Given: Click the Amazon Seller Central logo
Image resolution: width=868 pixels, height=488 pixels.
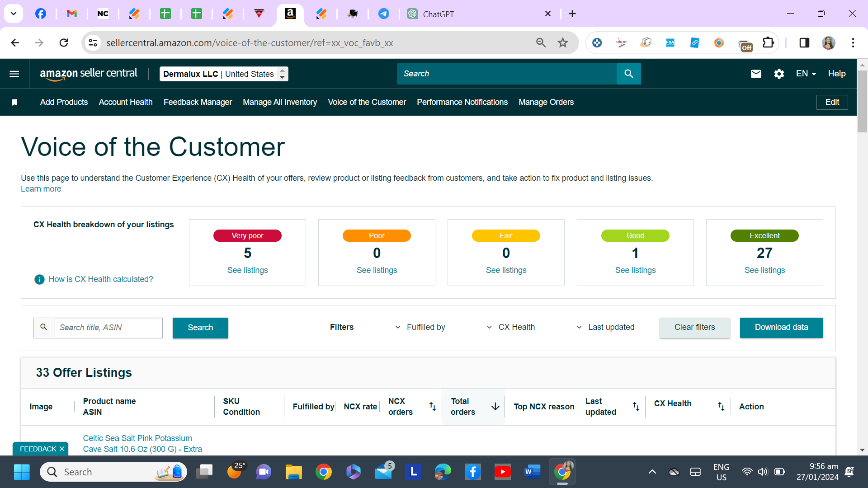Looking at the screenshot, I should [89, 74].
